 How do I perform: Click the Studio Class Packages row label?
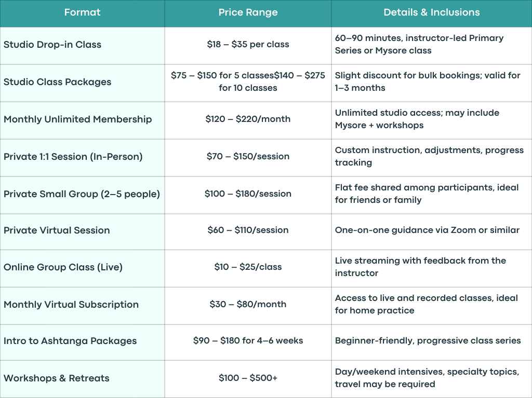[x=57, y=82]
